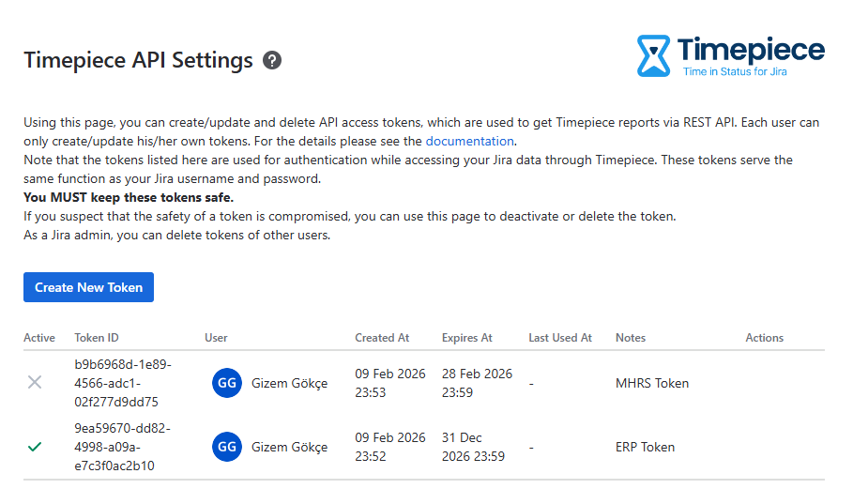Screen dimensions: 853x504
Task: Click the Expires At column header
Action: tap(467, 338)
